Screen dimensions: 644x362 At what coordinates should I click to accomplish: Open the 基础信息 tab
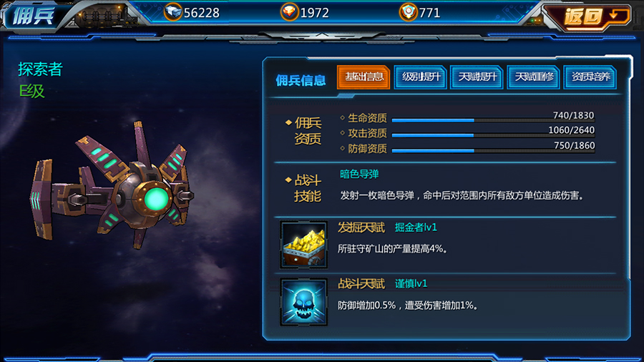tap(364, 77)
